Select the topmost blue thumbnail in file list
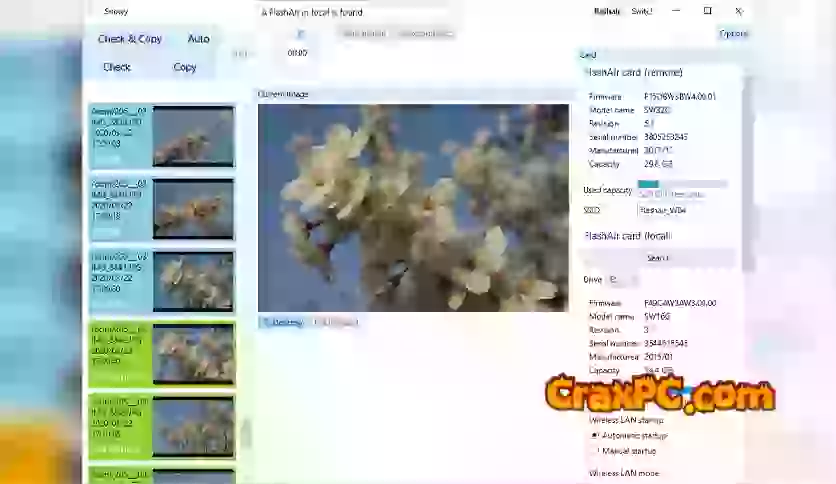This screenshot has height=484, width=836. click(x=162, y=136)
